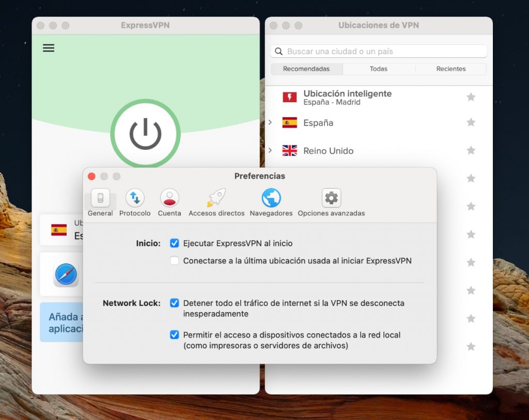Open the Protocolo preferences pane
The image size is (529, 420).
tap(135, 203)
